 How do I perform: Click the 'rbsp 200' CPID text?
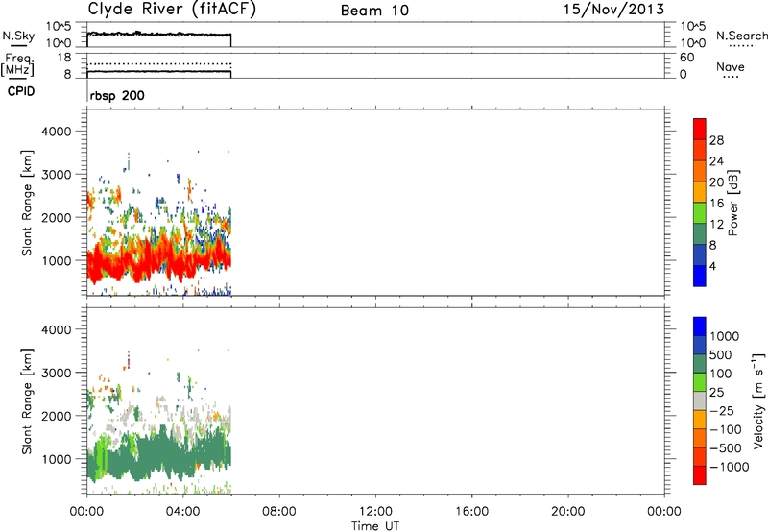coord(117,95)
